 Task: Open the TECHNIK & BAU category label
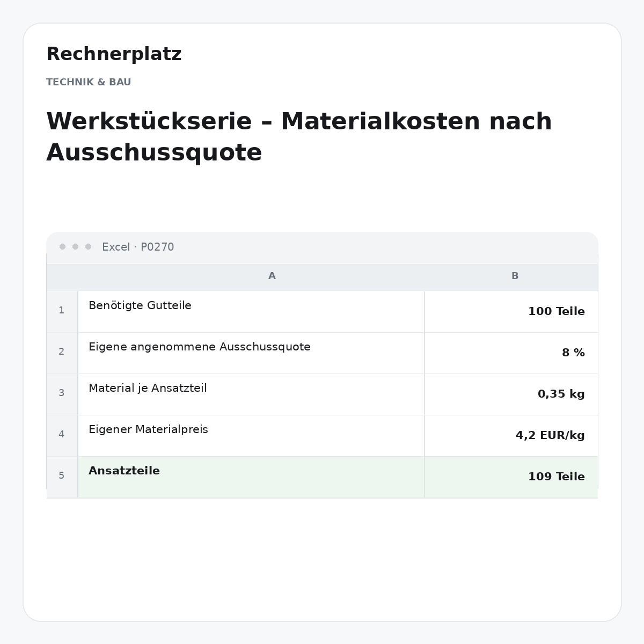pyautogui.click(x=89, y=82)
